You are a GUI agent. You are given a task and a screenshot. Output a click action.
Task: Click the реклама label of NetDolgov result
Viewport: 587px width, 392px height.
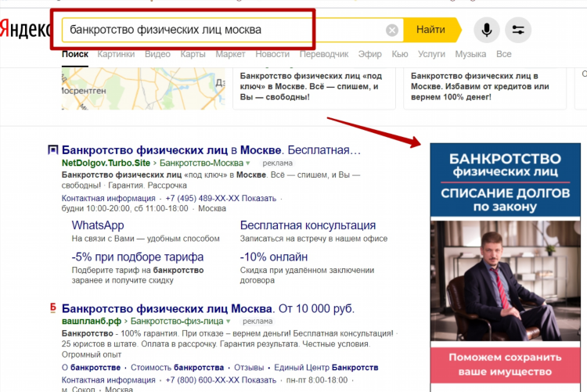point(277,164)
